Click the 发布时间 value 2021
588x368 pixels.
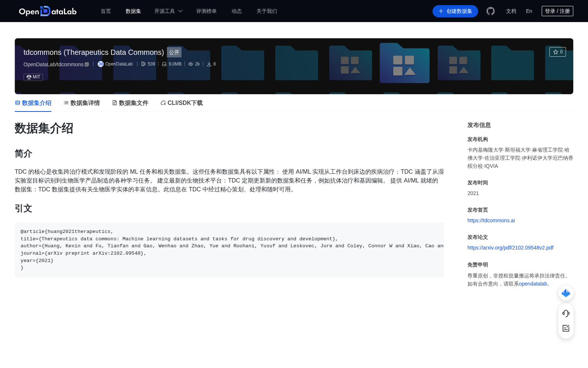tap(473, 193)
